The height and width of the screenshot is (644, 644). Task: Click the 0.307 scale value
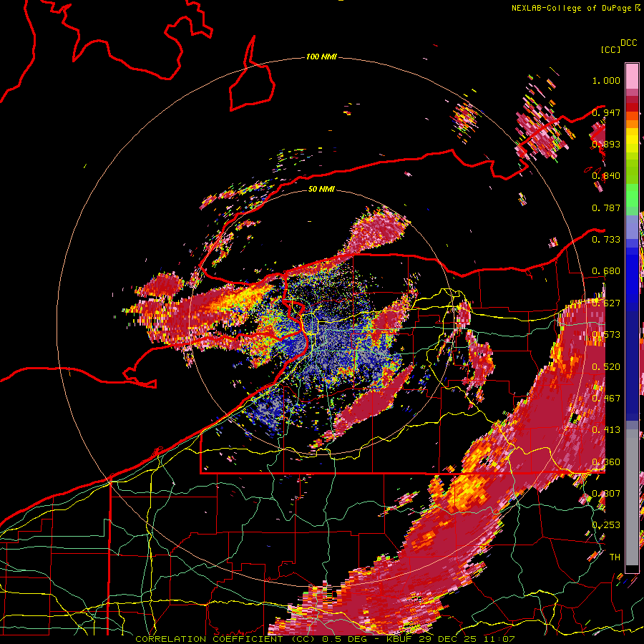606,494
